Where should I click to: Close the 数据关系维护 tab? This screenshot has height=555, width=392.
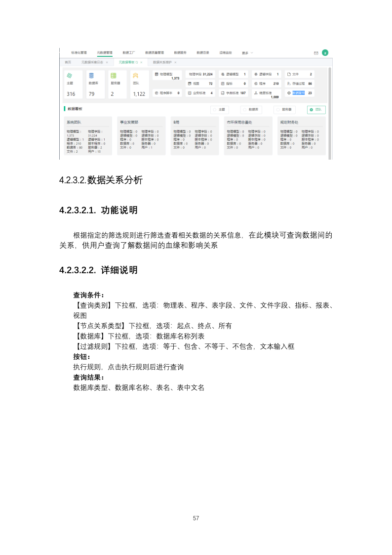pos(175,62)
